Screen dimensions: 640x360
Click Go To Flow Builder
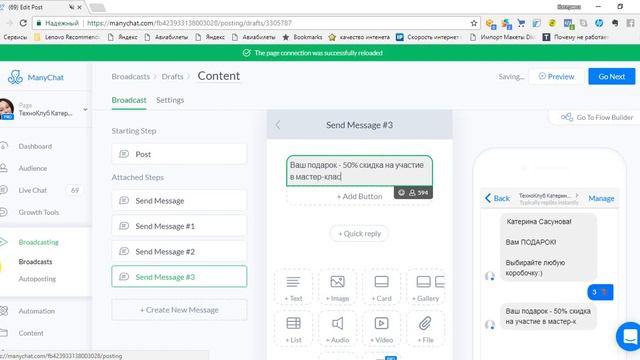[x=596, y=117]
